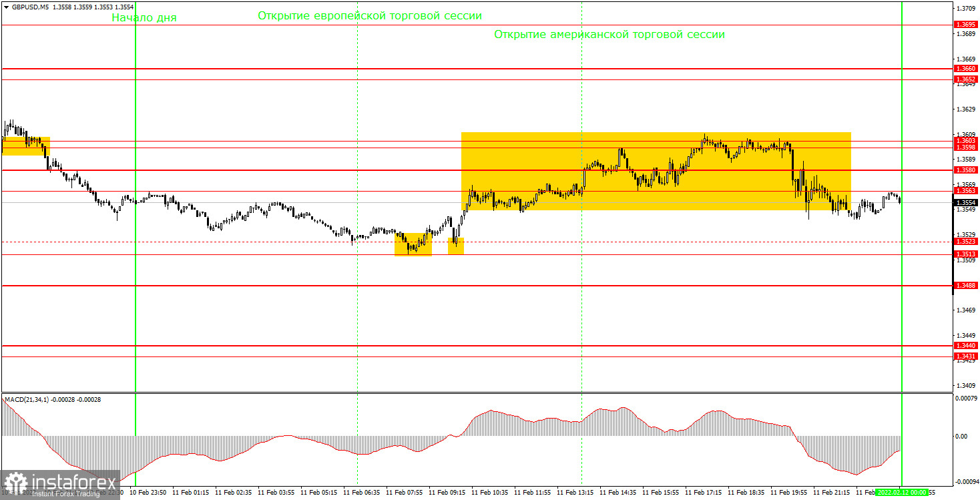Select the 1.3652 price level label
980x500 pixels.
[x=966, y=79]
